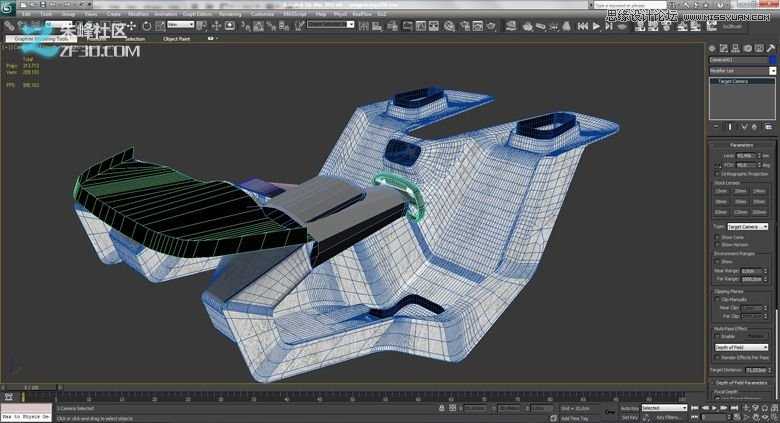Open the Motion command panel tab
Screen dimensions: 780x423
747,48
